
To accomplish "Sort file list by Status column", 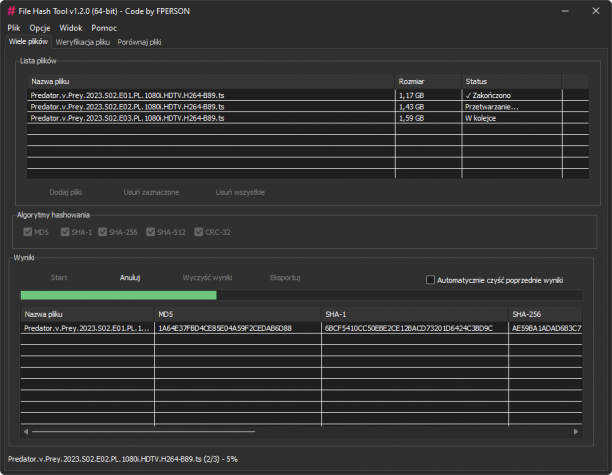I will coord(512,82).
